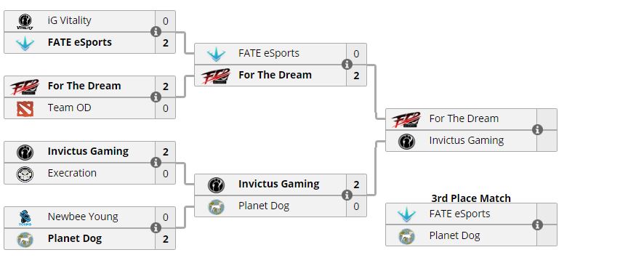Screen dimensions: 644x279
Task: Click the Team OD Dota logo
Action: (x=25, y=108)
